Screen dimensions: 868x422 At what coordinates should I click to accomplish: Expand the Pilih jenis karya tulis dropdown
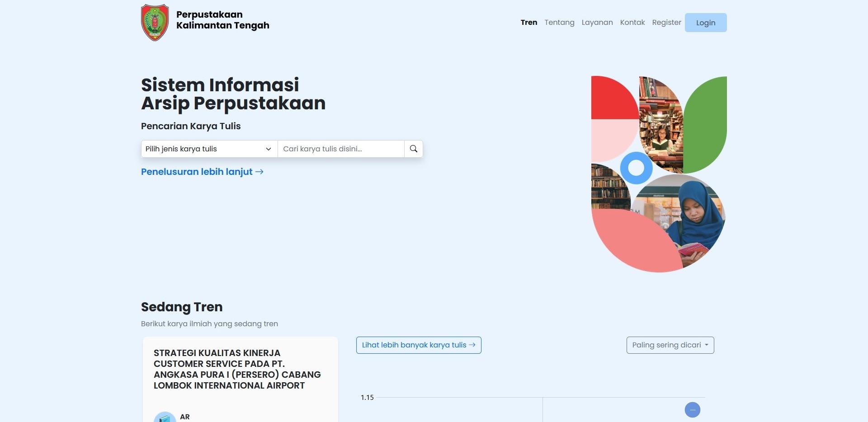click(x=209, y=149)
